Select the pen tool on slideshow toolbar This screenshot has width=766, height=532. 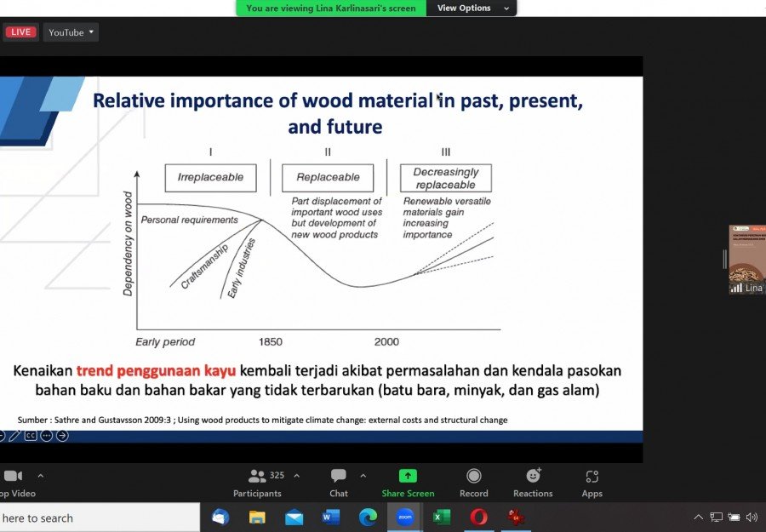[x=14, y=435]
